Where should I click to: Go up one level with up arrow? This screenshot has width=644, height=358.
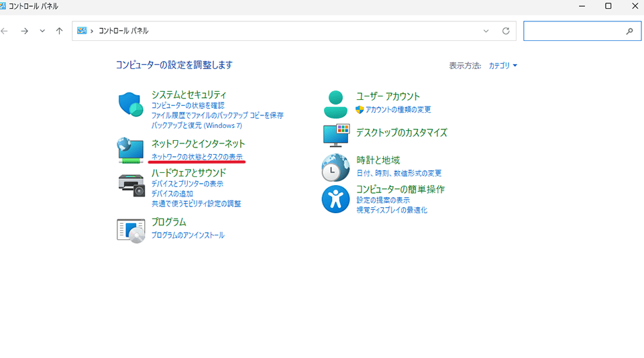tap(59, 32)
